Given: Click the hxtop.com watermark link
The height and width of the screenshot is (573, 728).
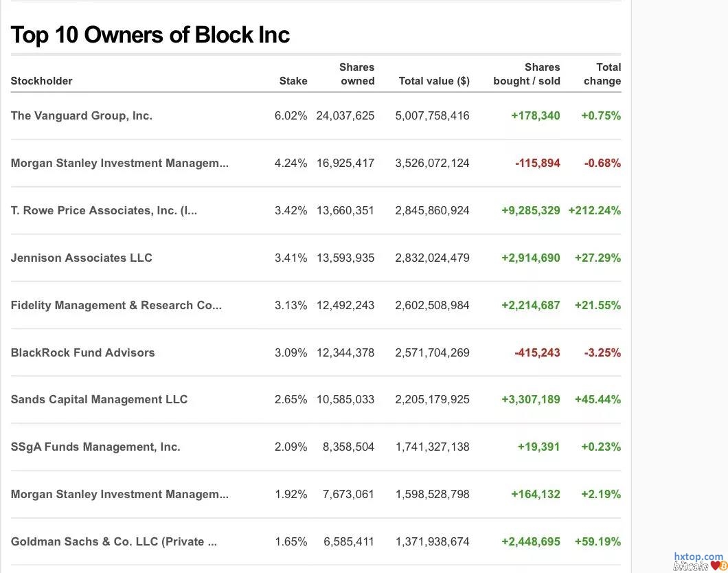Looking at the screenshot, I should pyautogui.click(x=698, y=557).
